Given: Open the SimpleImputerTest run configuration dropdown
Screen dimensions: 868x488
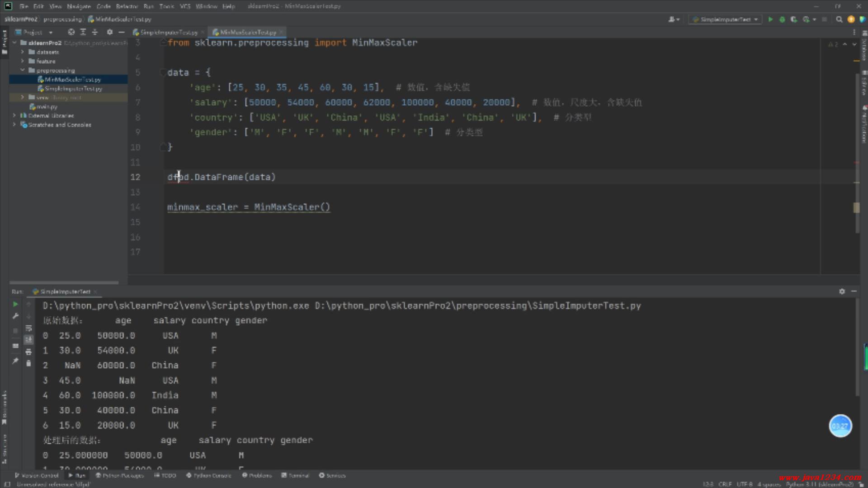Looking at the screenshot, I should click(x=725, y=19).
